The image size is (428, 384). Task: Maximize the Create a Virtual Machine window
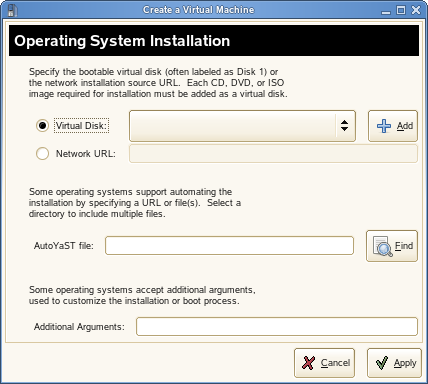(x=401, y=10)
